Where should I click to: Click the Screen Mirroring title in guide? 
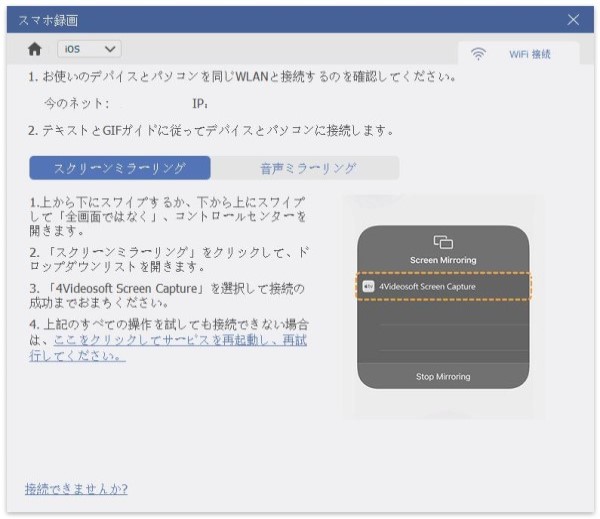tap(443, 260)
